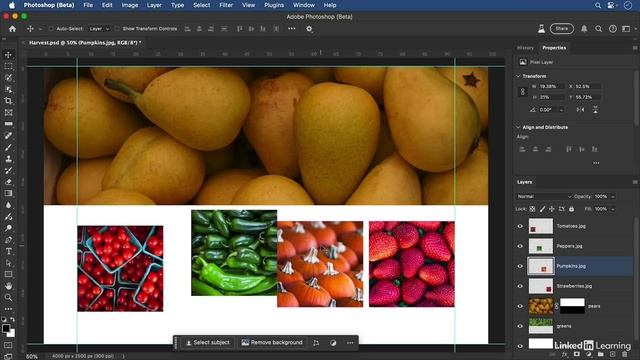Hide the Pumpkins.jpg layer
Viewport: 640px width, 360px height.
pos(520,266)
